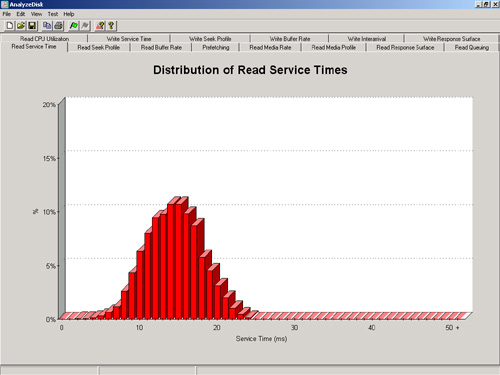This screenshot has height=375, width=500.
Task: Open the View menu
Action: [36, 14]
